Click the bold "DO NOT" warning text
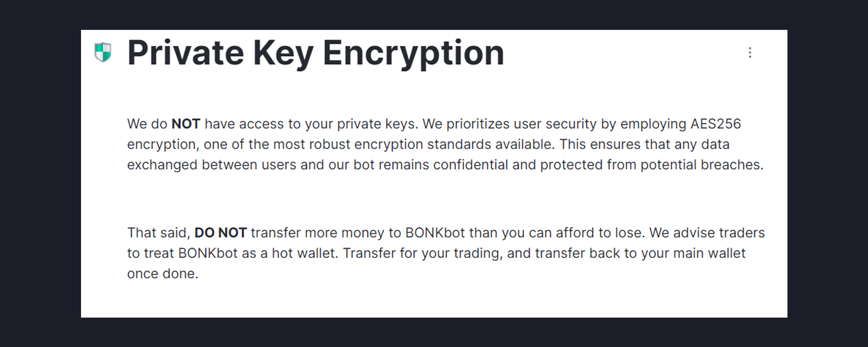The width and height of the screenshot is (868, 347). (x=220, y=233)
